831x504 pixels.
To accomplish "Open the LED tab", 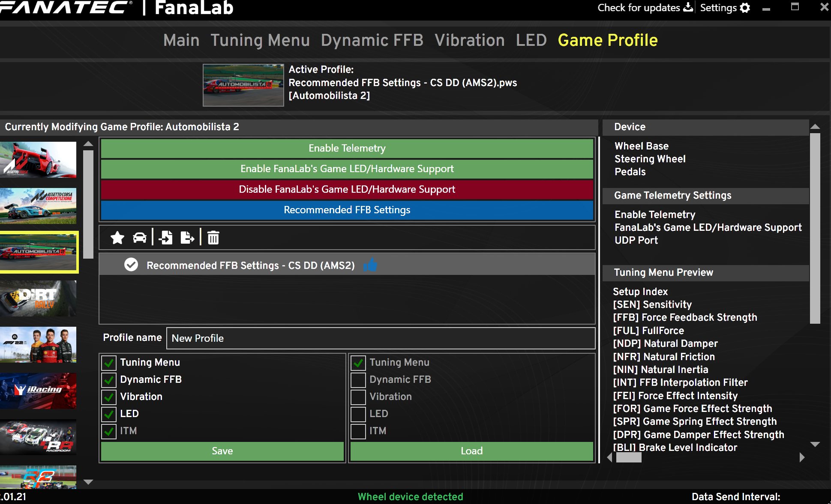I will click(531, 40).
